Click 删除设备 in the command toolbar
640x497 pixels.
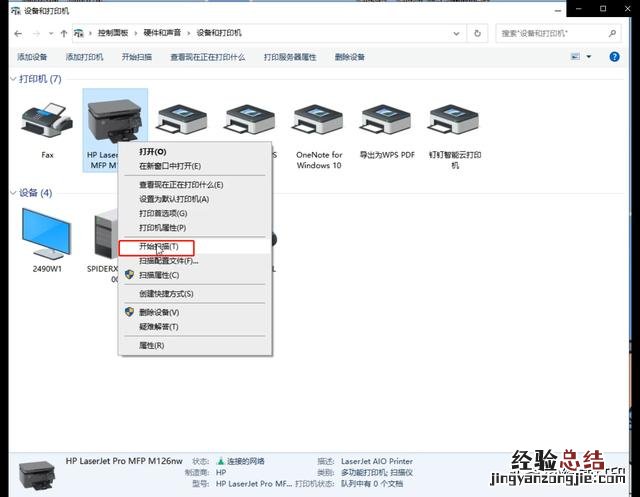(350, 57)
